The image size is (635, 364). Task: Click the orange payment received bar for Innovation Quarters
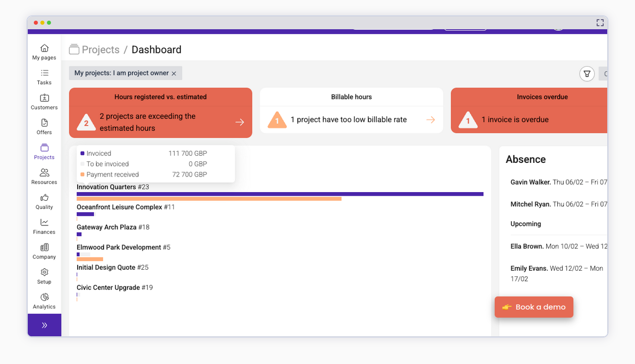coord(208,199)
